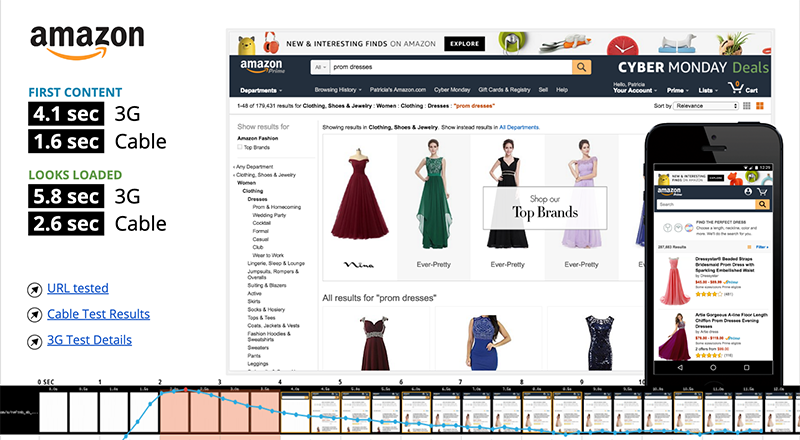Tap the account icon on phone Amazon

(747, 191)
